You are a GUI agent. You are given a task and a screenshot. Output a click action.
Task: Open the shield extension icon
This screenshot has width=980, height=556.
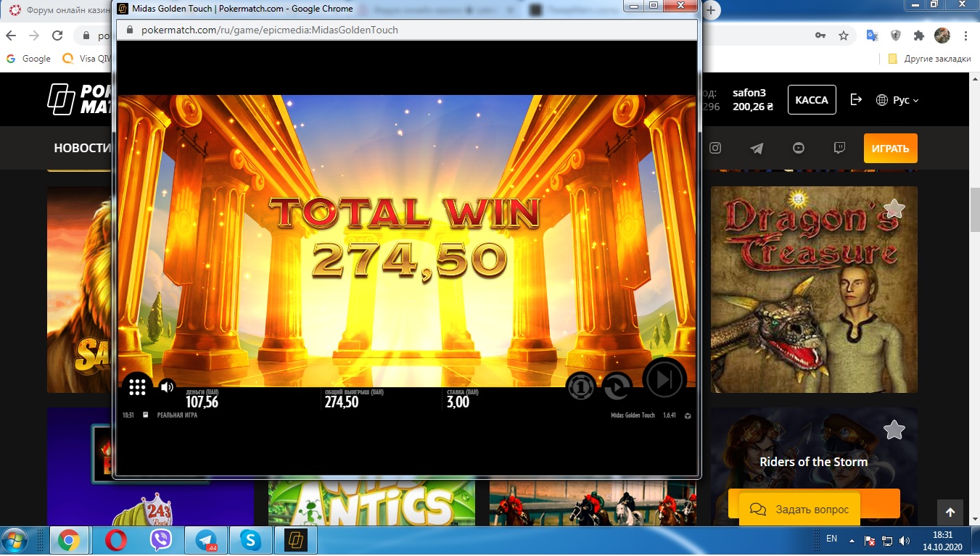[896, 36]
